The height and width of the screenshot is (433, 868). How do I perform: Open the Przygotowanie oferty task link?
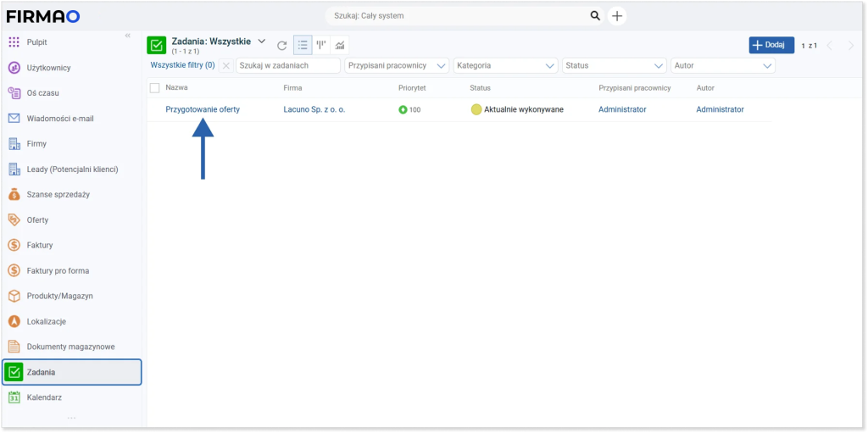tap(203, 109)
